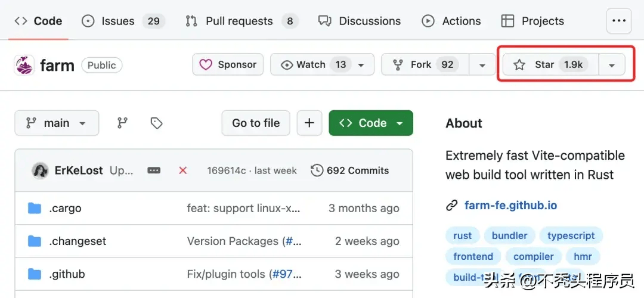Select the frontend topic tag

click(x=473, y=256)
